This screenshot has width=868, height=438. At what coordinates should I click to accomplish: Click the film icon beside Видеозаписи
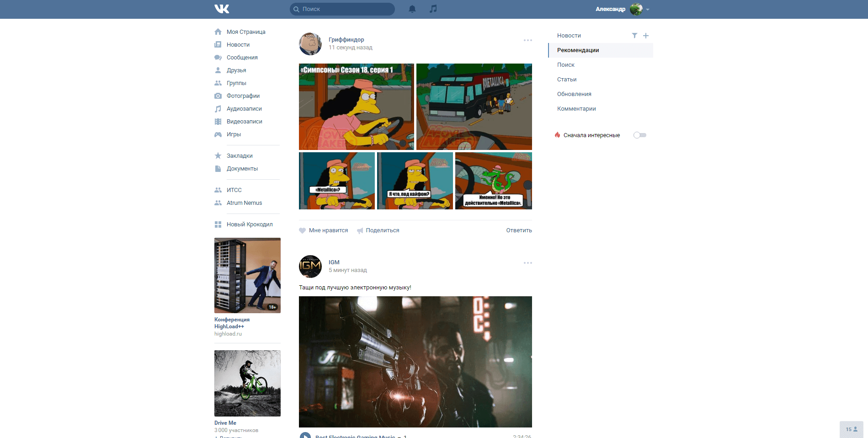click(218, 122)
